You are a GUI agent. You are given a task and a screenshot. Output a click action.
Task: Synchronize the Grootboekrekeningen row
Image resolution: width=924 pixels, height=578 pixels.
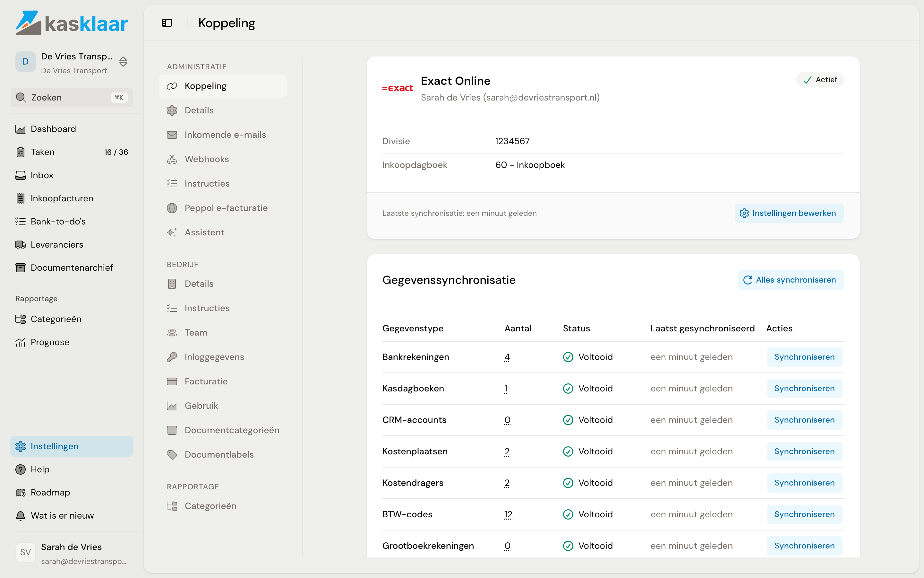point(804,546)
